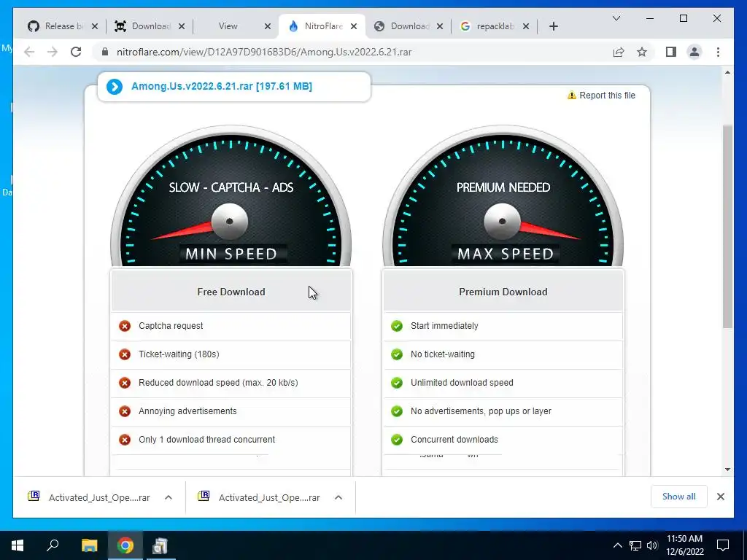Click the scrollbar down arrow
This screenshot has height=560, width=747.
click(x=727, y=470)
